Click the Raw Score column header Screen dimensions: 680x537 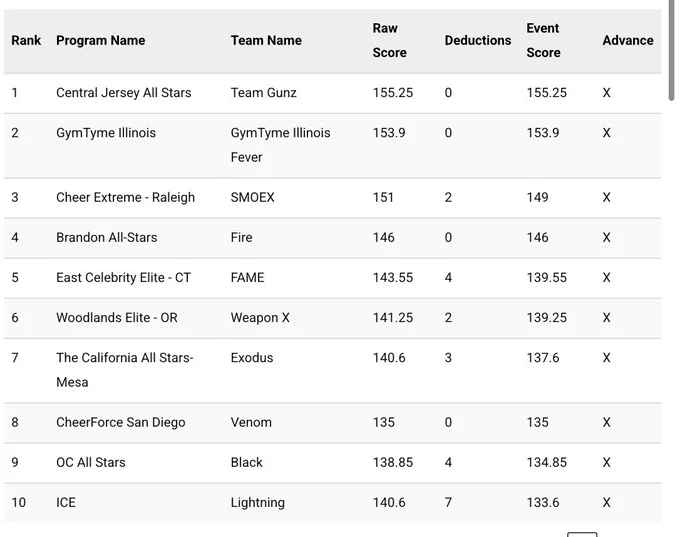(x=389, y=40)
